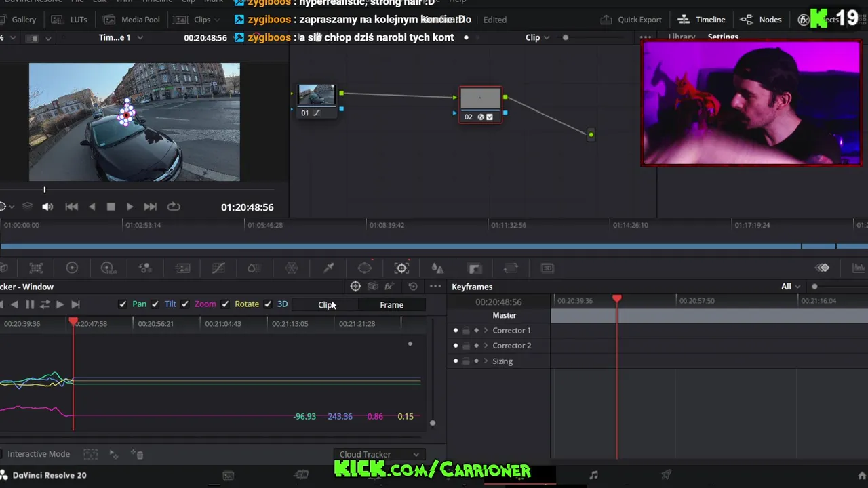Open the Tracker palette
This screenshot has height=488, width=868.
[x=401, y=268]
